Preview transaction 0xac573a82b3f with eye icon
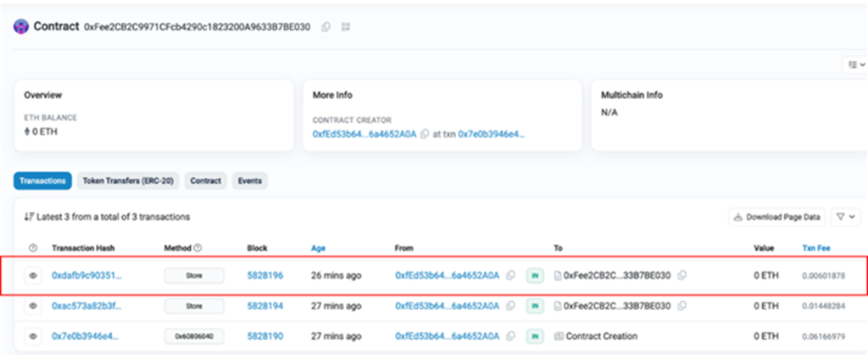Screen dimensions: 868x355 coord(33,306)
